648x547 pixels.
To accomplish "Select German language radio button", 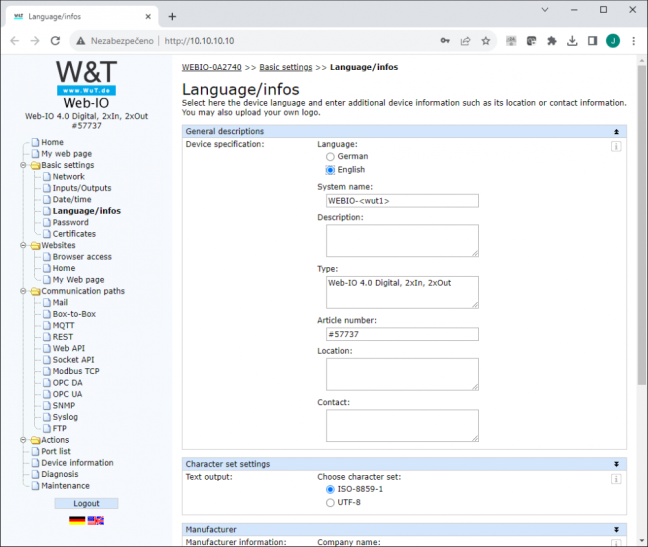I will [x=330, y=157].
